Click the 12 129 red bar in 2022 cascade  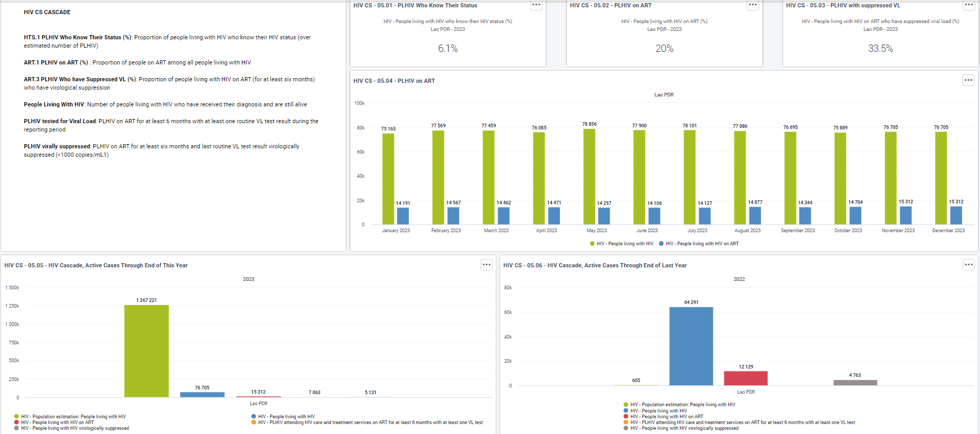745,378
